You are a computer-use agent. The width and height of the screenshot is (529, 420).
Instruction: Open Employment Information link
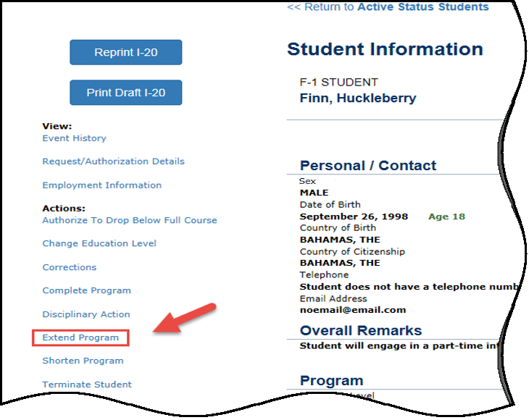click(101, 185)
